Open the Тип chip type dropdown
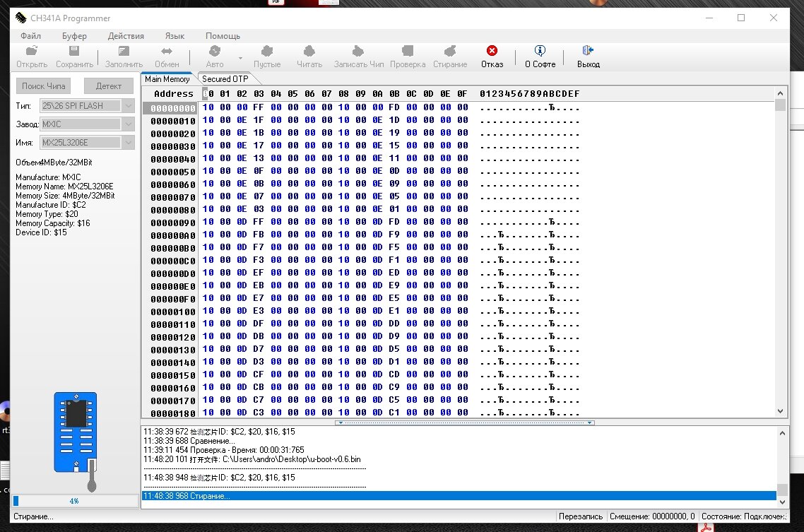Viewport: 804px width, 532px height. pyautogui.click(x=128, y=106)
